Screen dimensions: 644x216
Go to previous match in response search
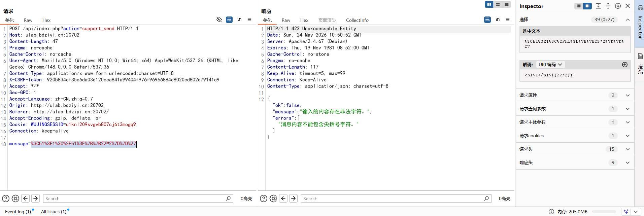(283, 198)
